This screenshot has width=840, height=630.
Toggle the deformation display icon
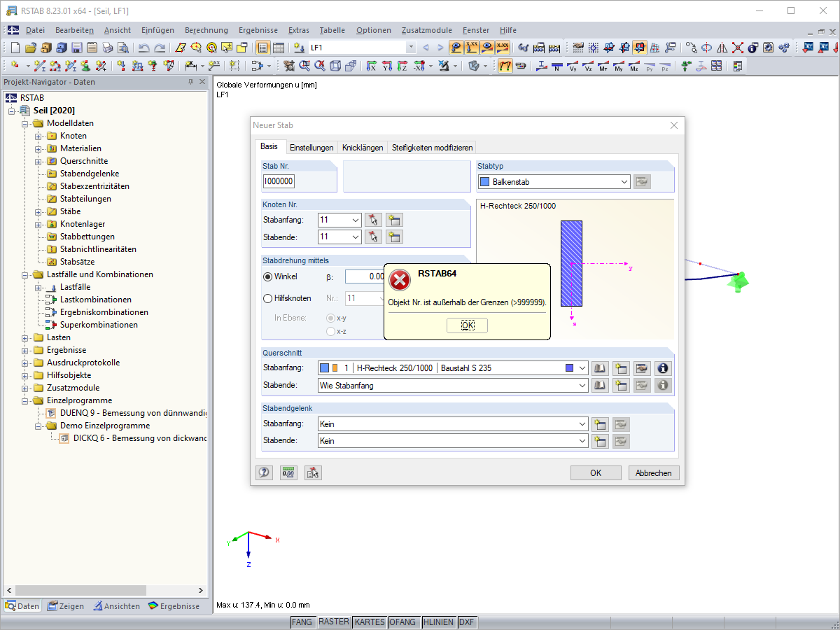coord(505,66)
